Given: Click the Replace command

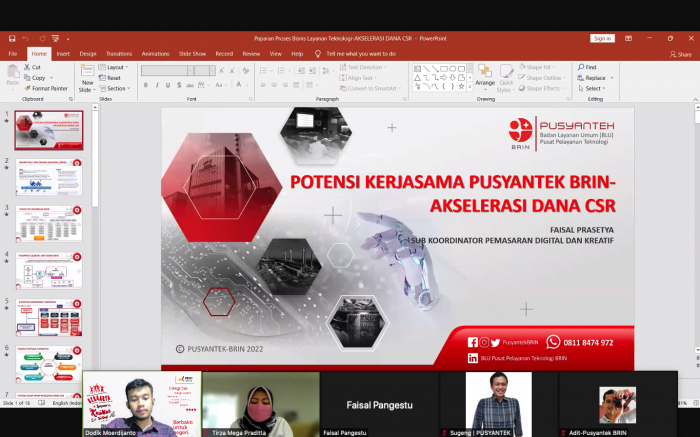Looking at the screenshot, I should click(592, 78).
